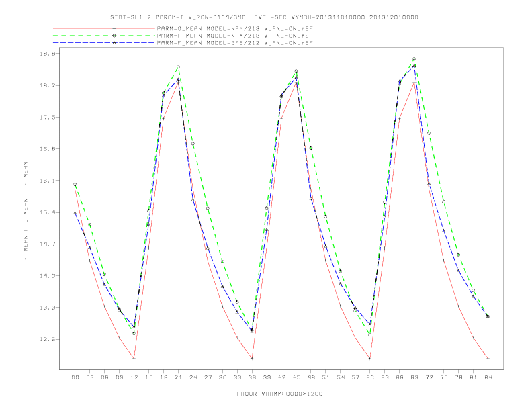Screen dimensions: 532x411
Task: Click the red solid legend line sample
Action: click(104, 28)
